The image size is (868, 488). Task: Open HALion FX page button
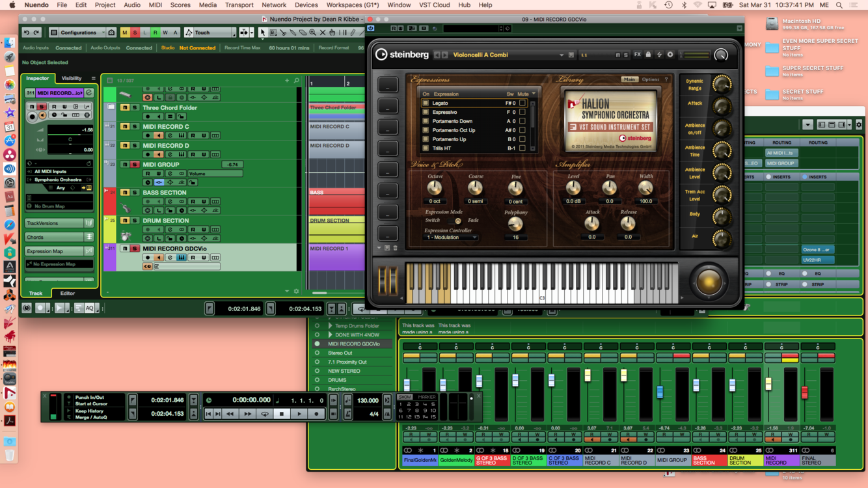coord(638,55)
